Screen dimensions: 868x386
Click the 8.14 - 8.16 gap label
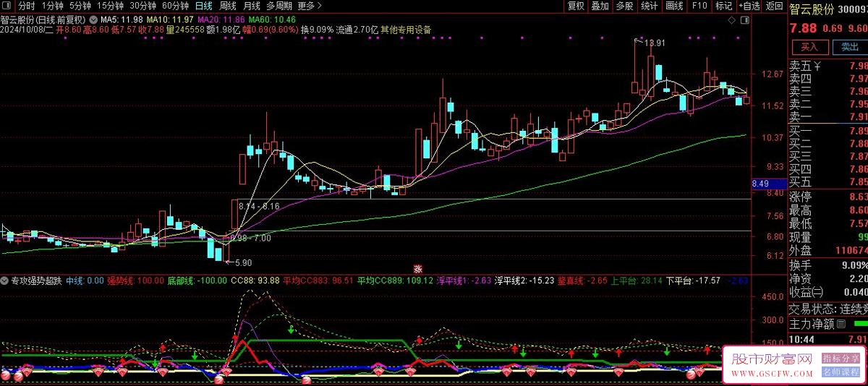[259, 206]
